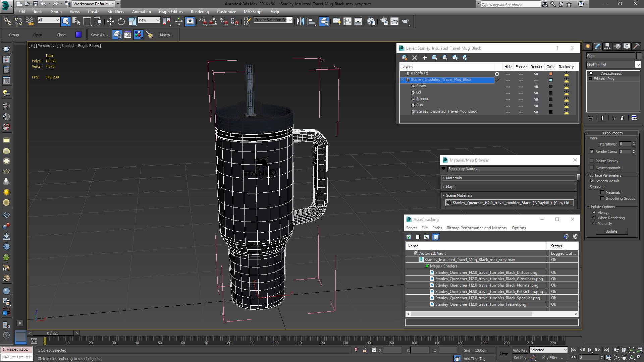The height and width of the screenshot is (362, 644).
Task: Open Paths menu in Asset Tracking
Action: click(437, 228)
